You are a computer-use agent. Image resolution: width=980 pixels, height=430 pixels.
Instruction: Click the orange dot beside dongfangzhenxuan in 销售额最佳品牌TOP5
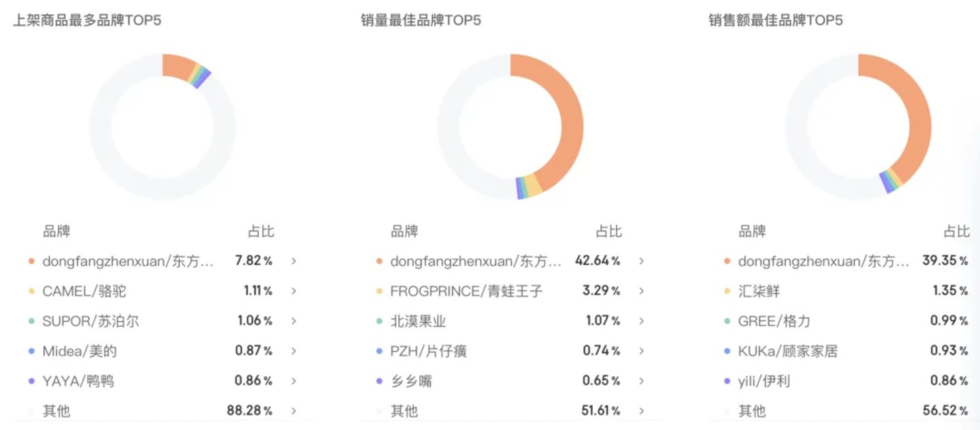(x=727, y=261)
